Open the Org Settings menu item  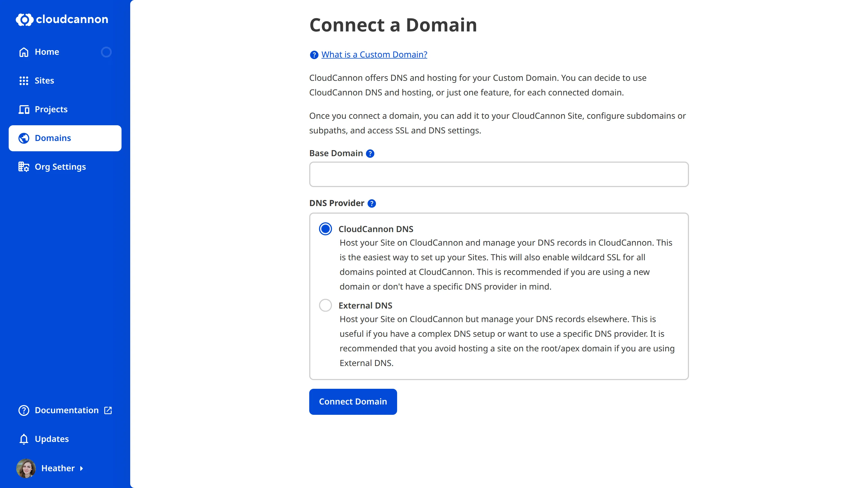point(65,167)
